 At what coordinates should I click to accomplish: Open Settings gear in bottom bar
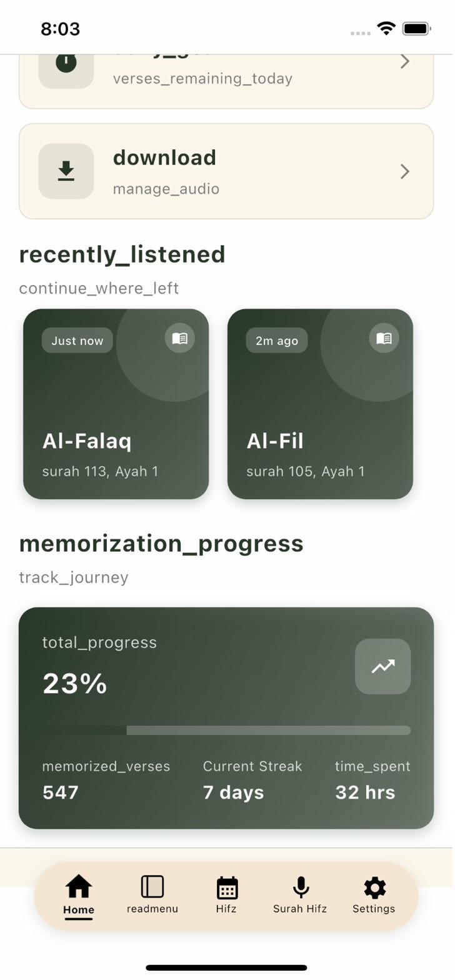coord(374,895)
